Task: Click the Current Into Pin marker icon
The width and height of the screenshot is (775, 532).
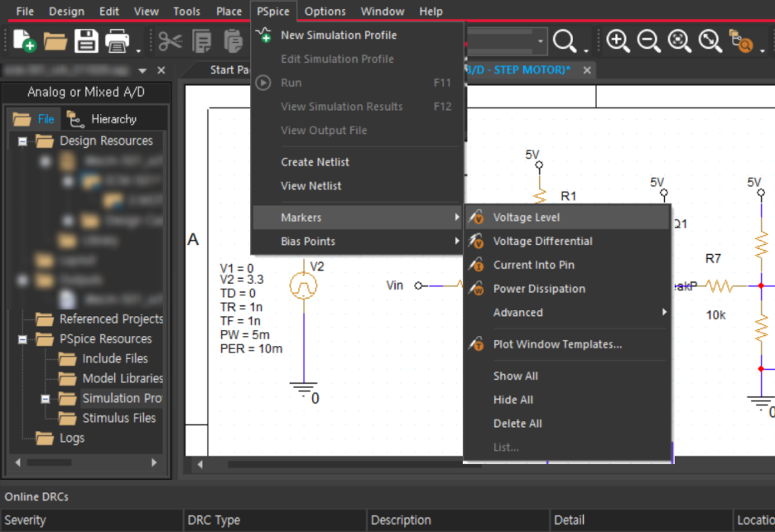Action: [476, 264]
